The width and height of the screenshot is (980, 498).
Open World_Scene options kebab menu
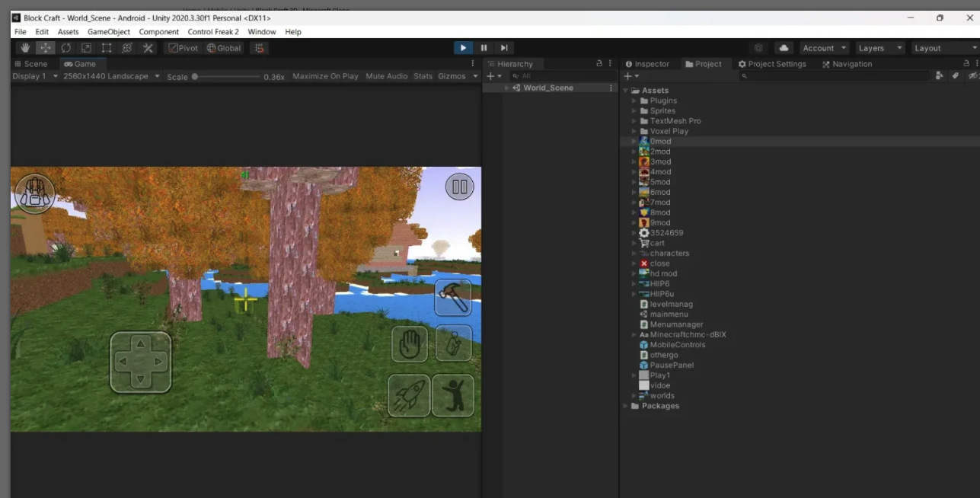(611, 88)
